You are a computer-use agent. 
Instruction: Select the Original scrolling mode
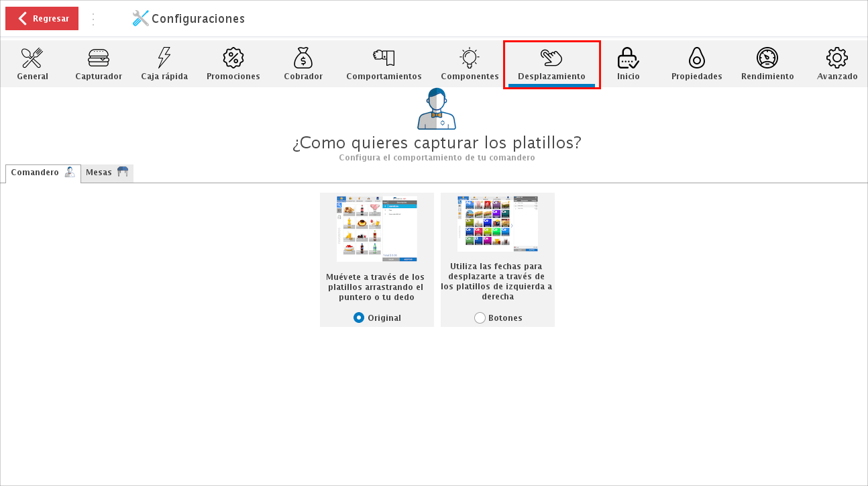click(x=360, y=318)
